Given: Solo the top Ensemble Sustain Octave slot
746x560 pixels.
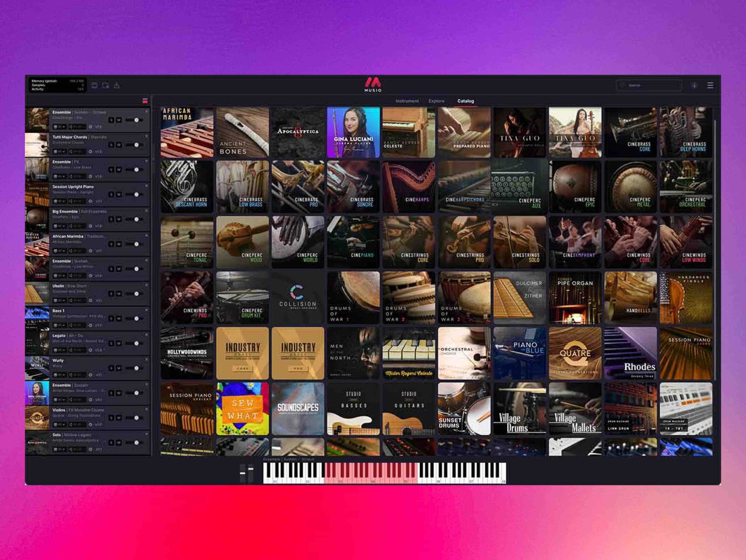Looking at the screenshot, I should click(111, 120).
